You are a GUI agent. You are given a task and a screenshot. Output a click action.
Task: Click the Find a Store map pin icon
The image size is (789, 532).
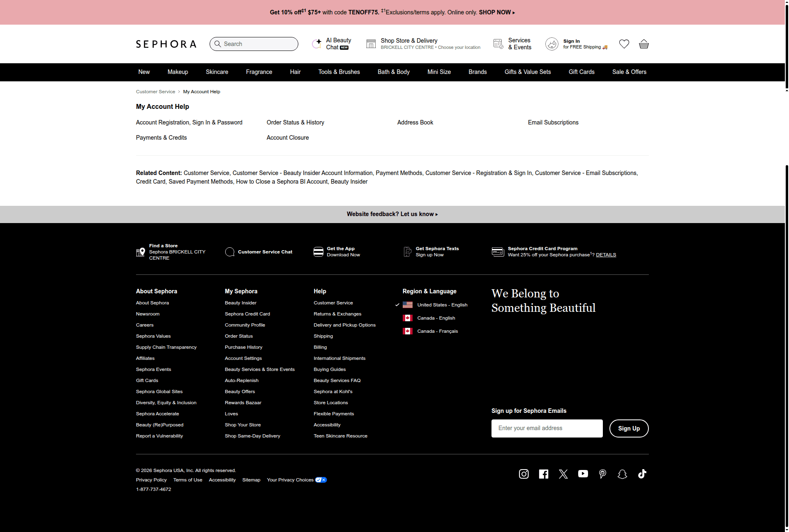tap(141, 252)
